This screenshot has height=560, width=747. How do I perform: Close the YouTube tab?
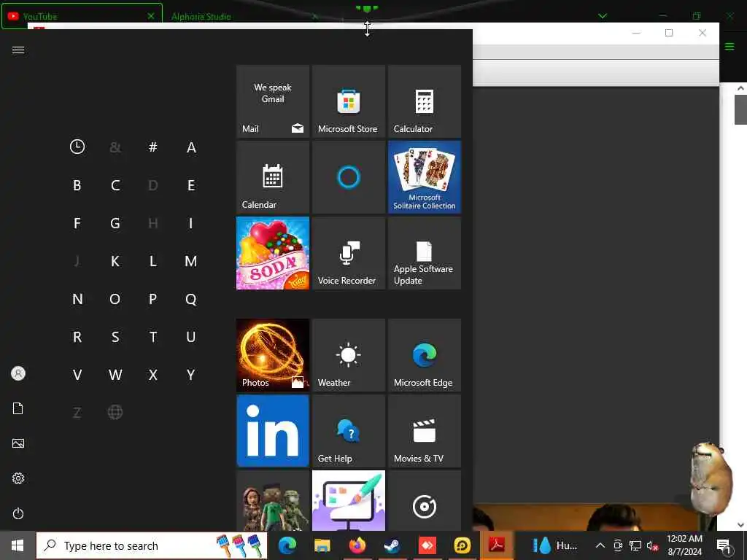[x=150, y=16]
